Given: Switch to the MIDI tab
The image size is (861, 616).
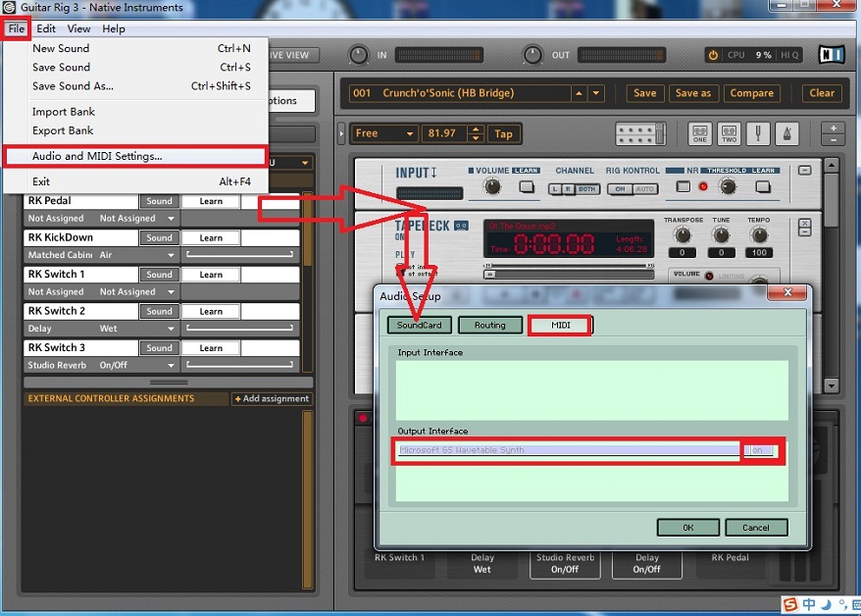Looking at the screenshot, I should (x=560, y=325).
